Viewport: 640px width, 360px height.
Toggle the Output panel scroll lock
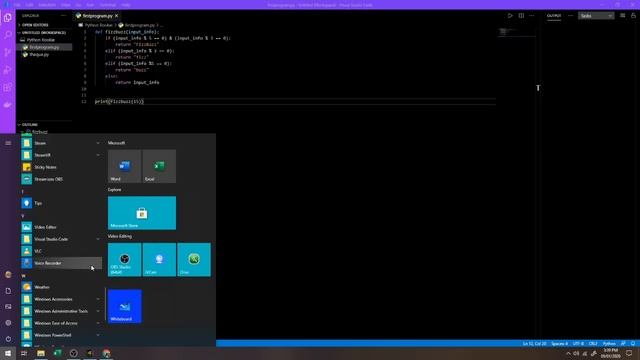[633, 16]
